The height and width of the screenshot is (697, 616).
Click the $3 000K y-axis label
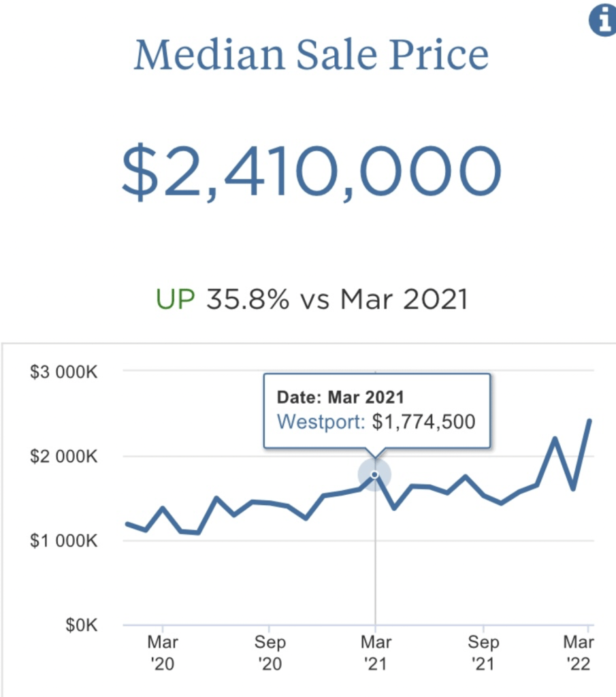tap(64, 372)
